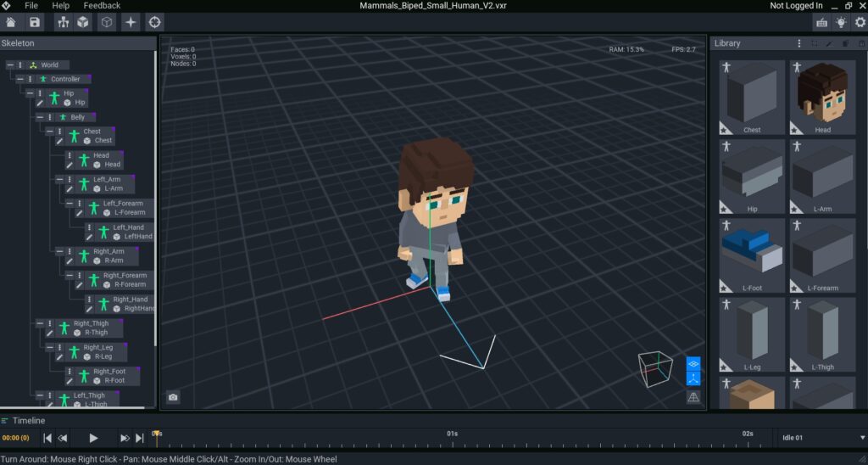Click the Save floppy disk icon
Image resolution: width=868 pixels, height=465 pixels.
pyautogui.click(x=34, y=22)
